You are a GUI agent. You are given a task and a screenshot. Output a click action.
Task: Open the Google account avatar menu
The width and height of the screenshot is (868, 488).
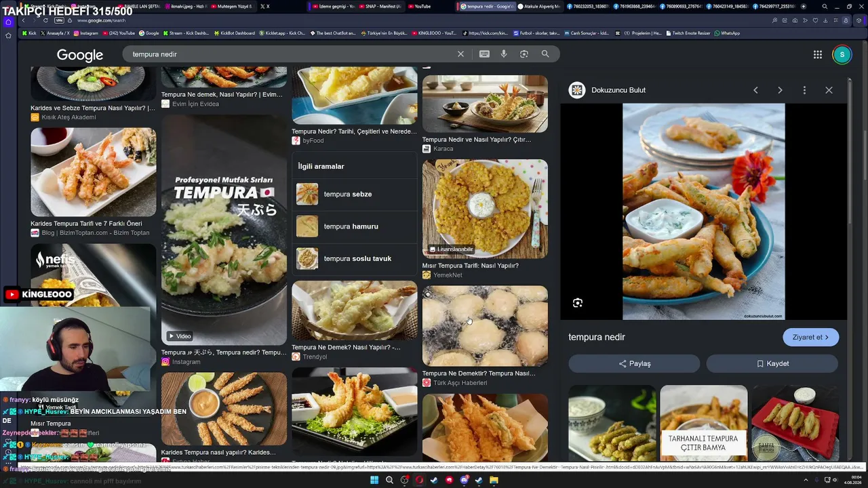pos(842,55)
